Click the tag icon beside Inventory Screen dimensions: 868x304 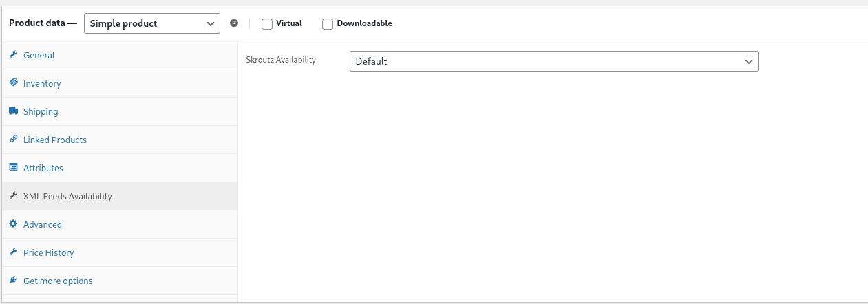pos(13,83)
